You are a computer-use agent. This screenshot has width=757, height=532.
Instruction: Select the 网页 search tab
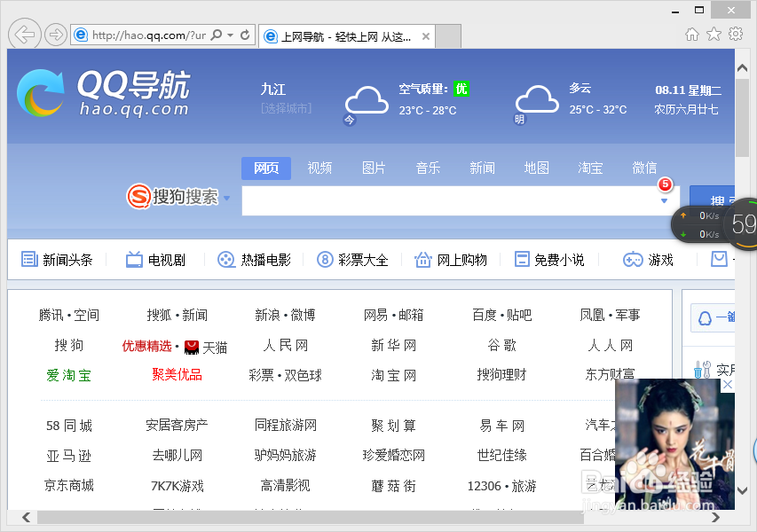266,168
